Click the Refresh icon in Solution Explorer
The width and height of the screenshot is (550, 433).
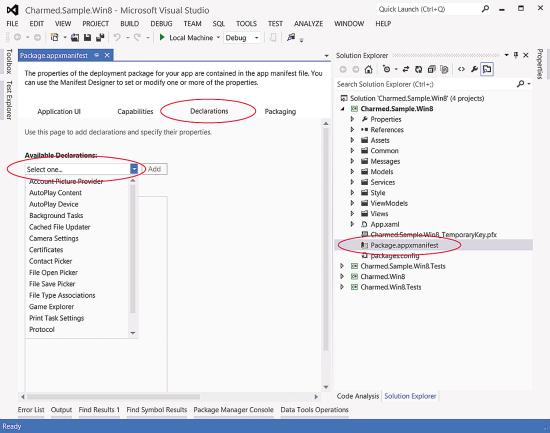coord(418,69)
